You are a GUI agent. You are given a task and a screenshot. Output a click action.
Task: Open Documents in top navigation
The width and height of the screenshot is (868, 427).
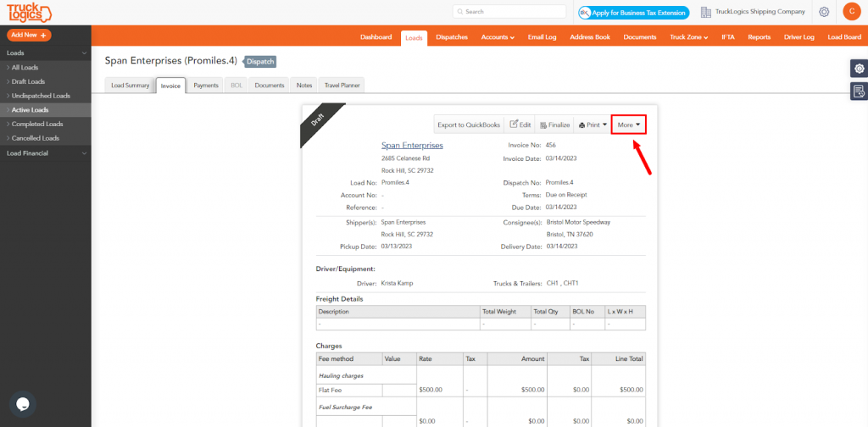point(639,37)
